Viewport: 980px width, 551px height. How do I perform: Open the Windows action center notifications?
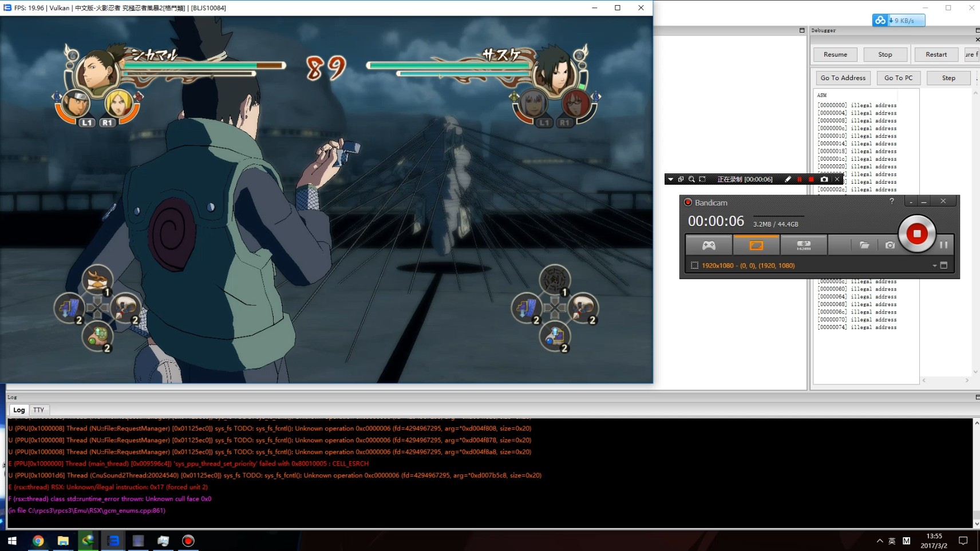click(x=963, y=541)
